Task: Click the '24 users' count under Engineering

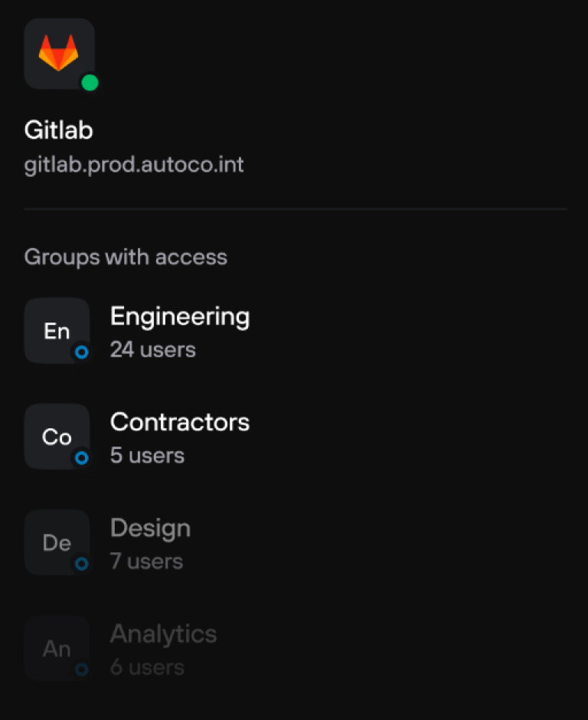Action: pos(152,350)
